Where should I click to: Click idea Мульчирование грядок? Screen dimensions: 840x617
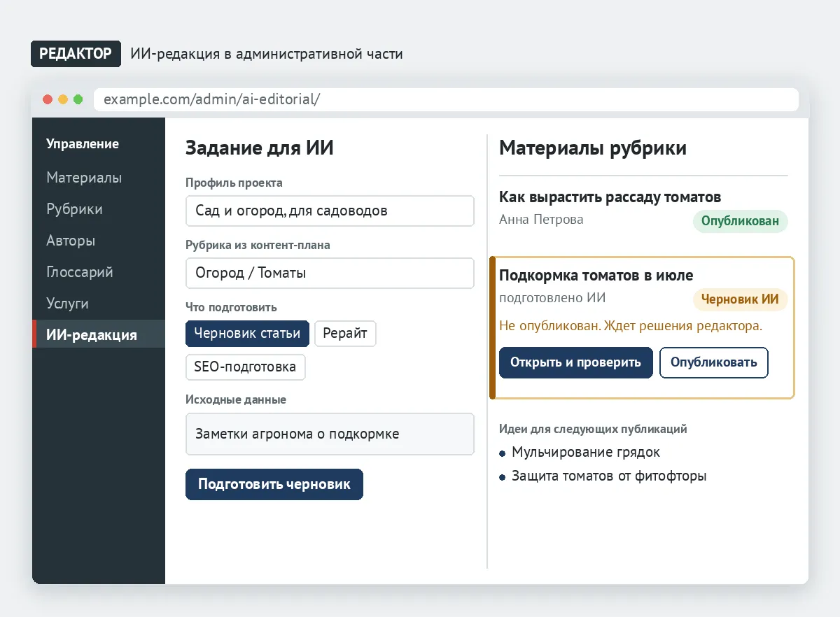coord(586,452)
